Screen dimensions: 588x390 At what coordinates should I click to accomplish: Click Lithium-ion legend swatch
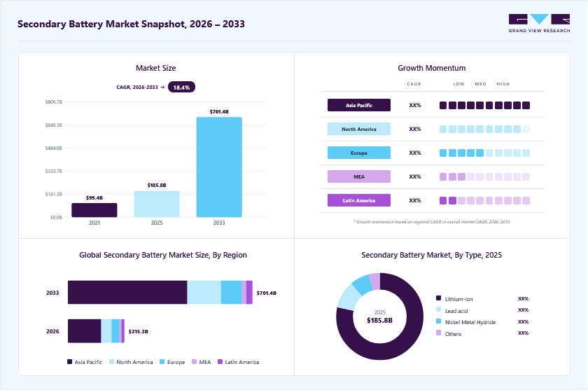pyautogui.click(x=438, y=298)
